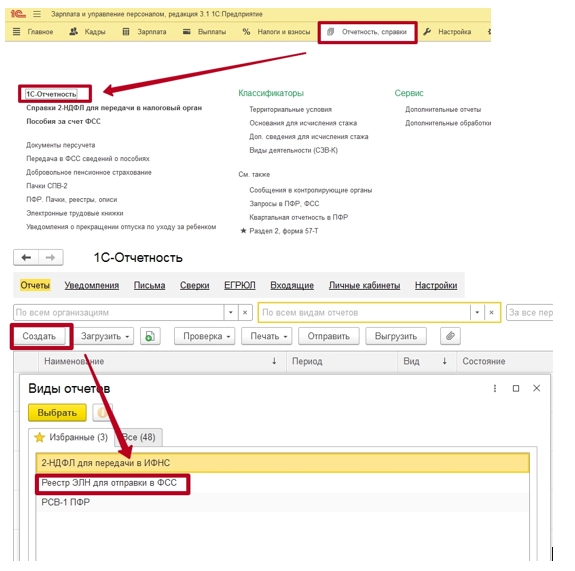
Task: Open the three-dot menu in Виды отчетов
Action: (495, 388)
